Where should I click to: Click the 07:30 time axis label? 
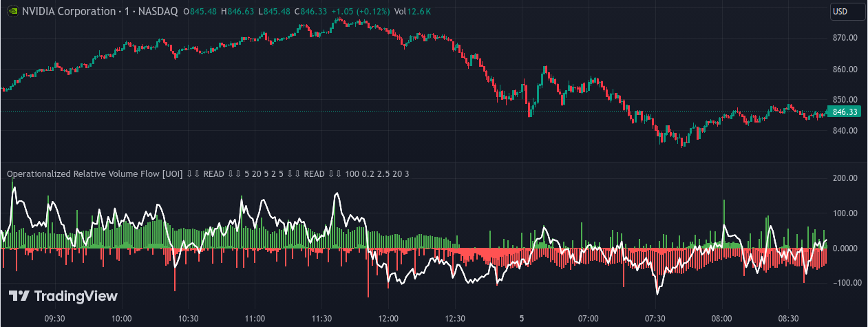point(655,319)
